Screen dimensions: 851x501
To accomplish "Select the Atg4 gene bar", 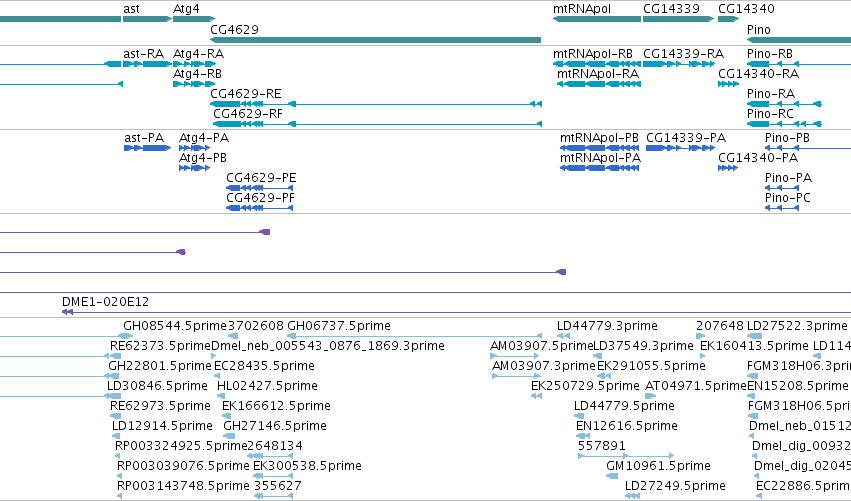I will (x=194, y=19).
